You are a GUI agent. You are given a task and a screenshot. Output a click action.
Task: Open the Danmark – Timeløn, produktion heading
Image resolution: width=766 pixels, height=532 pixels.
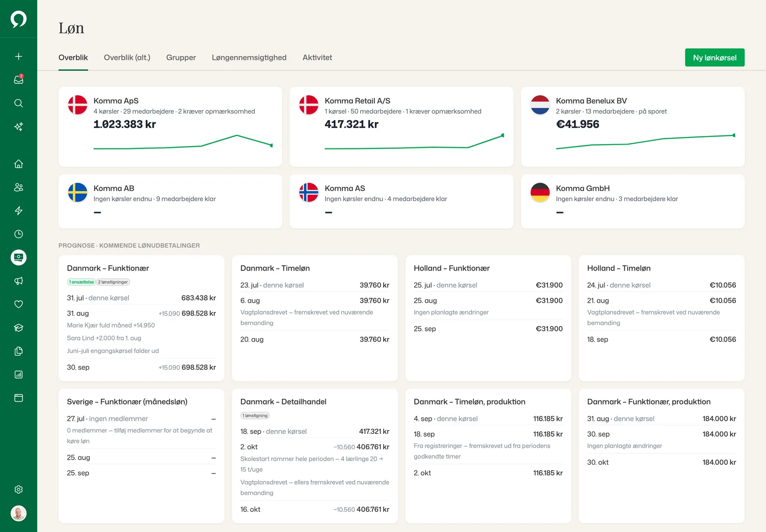469,402
